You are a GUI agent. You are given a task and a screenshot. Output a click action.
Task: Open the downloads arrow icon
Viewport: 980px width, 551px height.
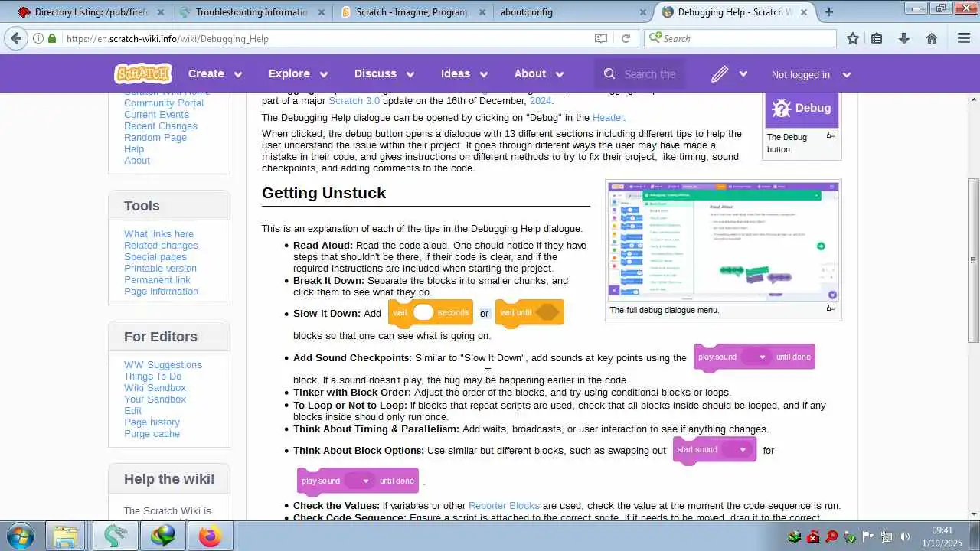(904, 38)
